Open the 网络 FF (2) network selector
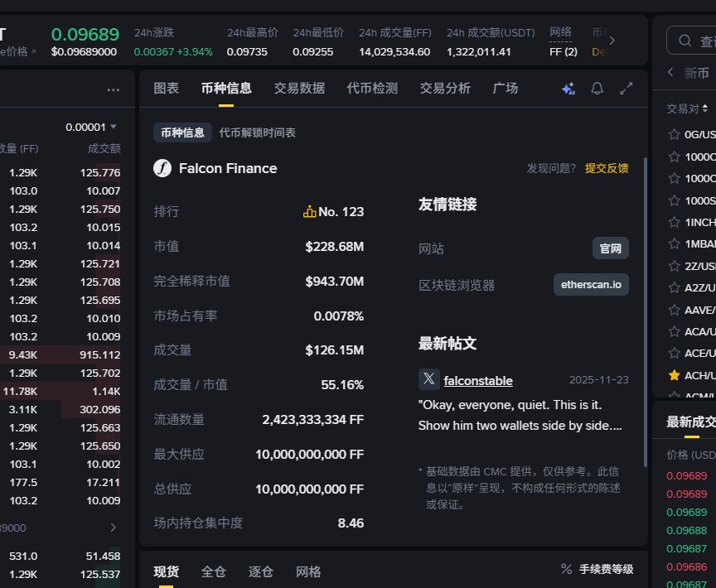Screen dimensions: 716x588 point(564,42)
